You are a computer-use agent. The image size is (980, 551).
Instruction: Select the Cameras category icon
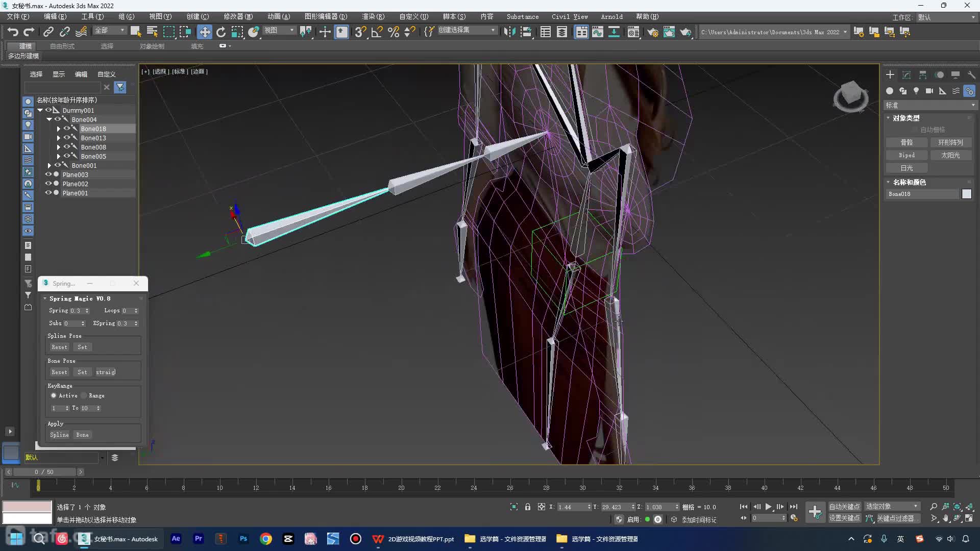pos(929,91)
